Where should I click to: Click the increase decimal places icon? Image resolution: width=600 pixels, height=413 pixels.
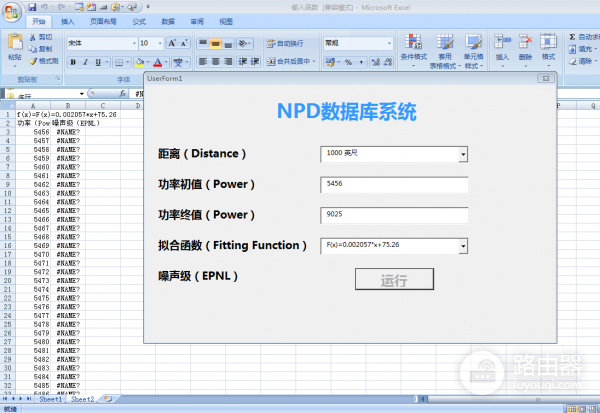(375, 62)
